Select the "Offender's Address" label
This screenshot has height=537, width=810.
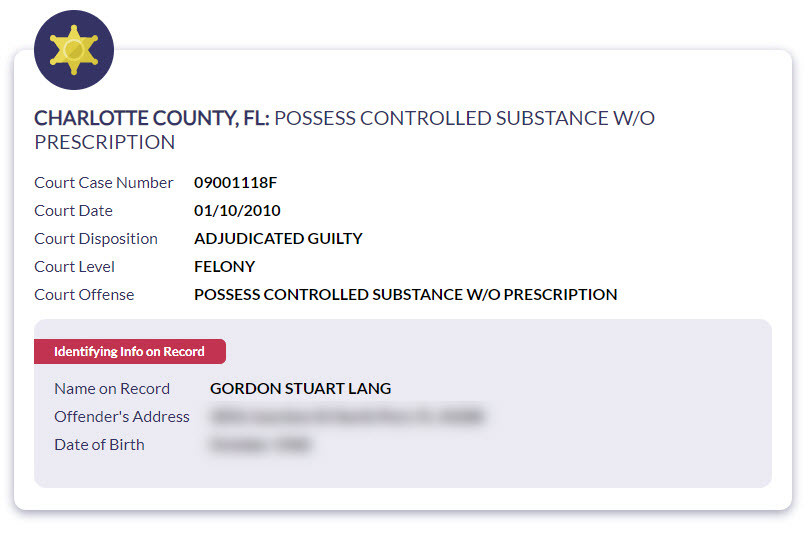click(x=122, y=417)
